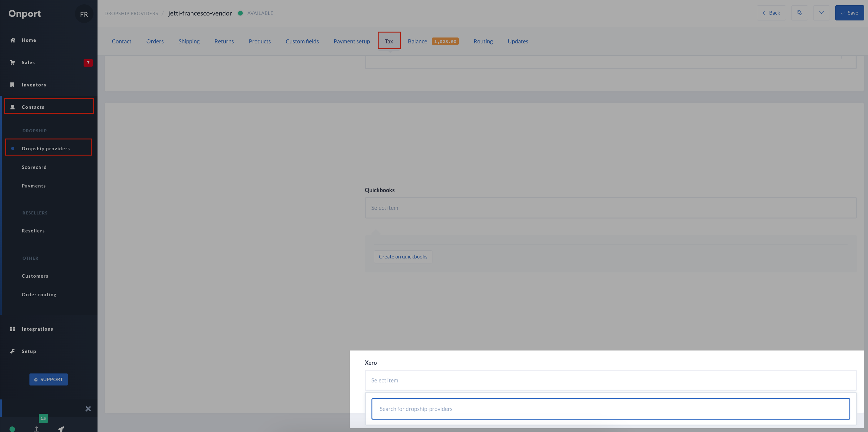Select the Tax tab
This screenshot has width=868, height=432.
(389, 41)
